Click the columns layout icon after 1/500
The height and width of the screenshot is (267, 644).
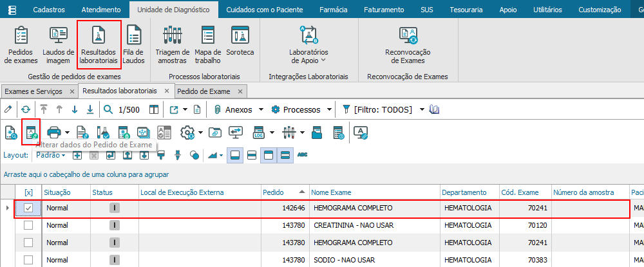154,109
